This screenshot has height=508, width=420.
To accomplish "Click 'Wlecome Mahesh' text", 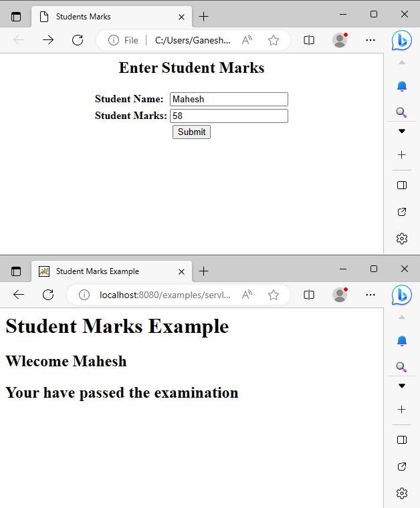I will (66, 361).
